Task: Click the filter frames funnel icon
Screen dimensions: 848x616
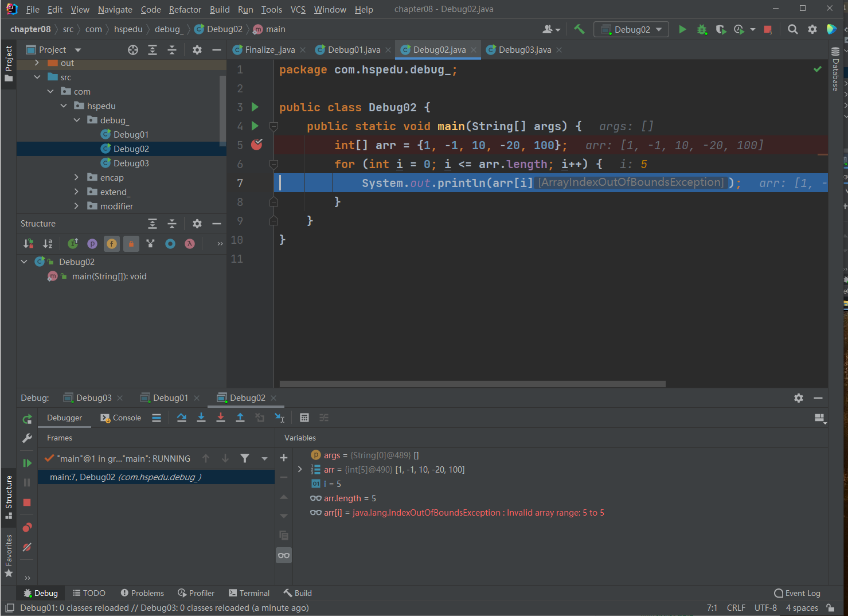Action: (x=245, y=458)
